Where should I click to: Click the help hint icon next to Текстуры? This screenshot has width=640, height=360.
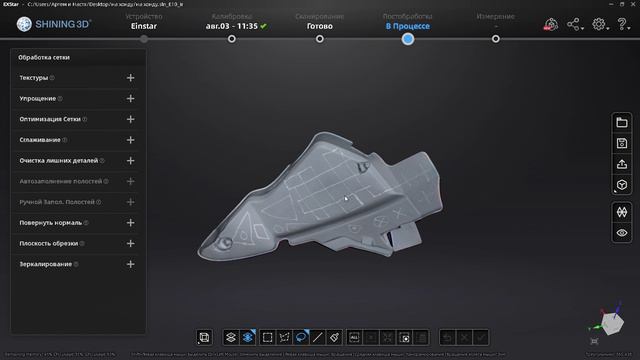point(52,78)
